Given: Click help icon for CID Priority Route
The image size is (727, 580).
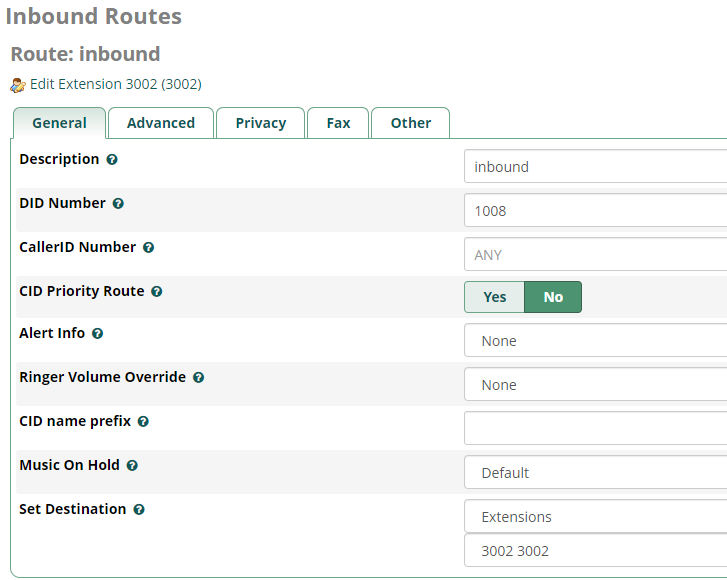Looking at the screenshot, I should click(157, 292).
